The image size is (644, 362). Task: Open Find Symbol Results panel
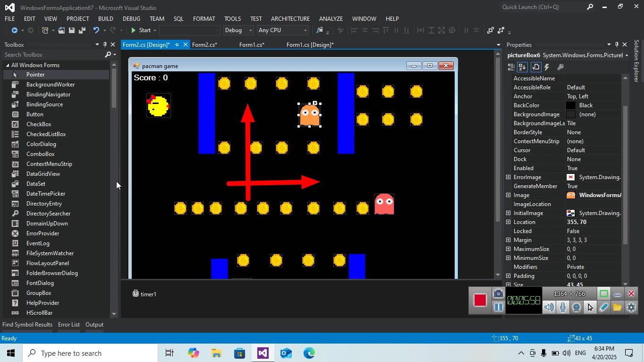click(x=27, y=325)
